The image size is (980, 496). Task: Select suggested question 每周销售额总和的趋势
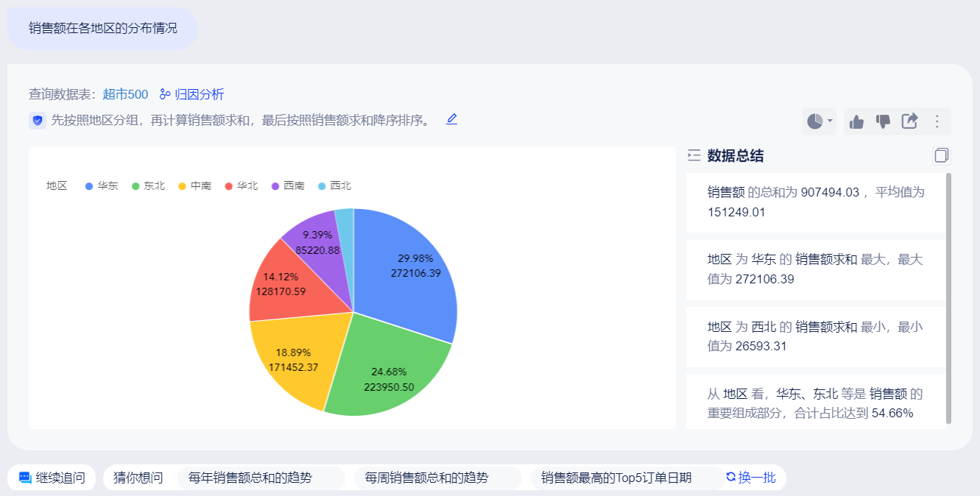[x=426, y=478]
